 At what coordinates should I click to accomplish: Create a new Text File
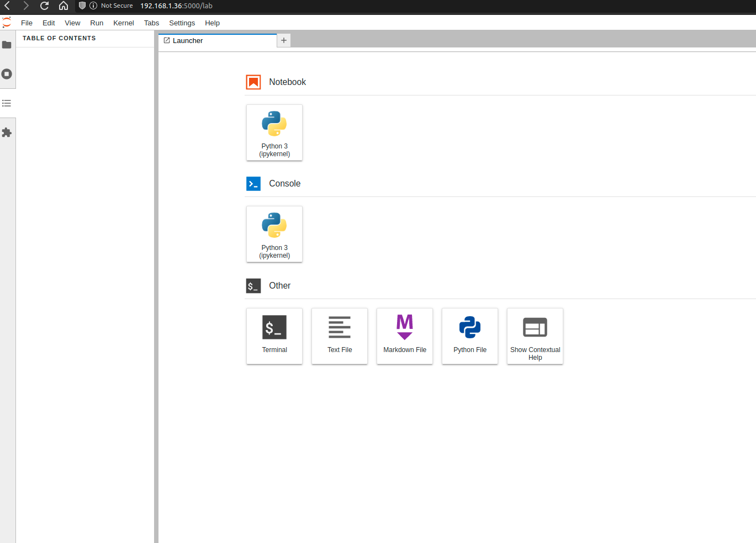point(340,336)
